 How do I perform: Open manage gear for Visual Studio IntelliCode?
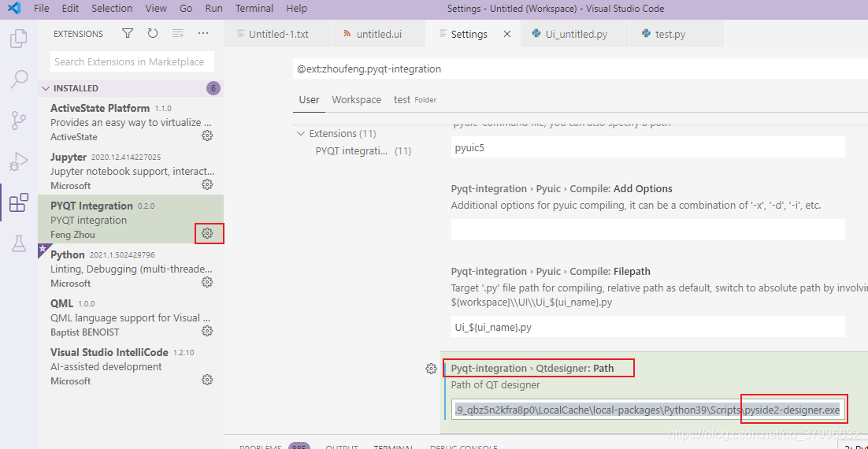[207, 380]
